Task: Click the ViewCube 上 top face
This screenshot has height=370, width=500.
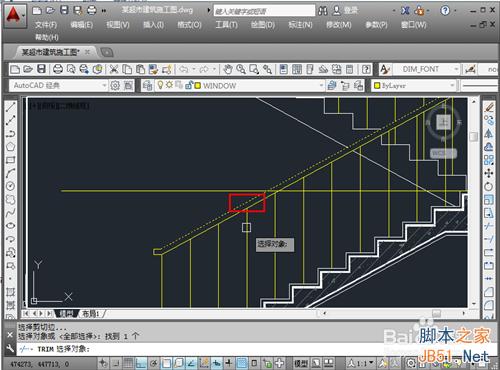Action: pyautogui.click(x=444, y=122)
